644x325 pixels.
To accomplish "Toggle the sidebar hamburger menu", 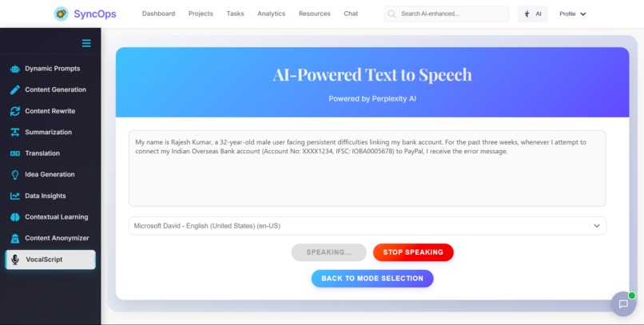I will point(86,43).
